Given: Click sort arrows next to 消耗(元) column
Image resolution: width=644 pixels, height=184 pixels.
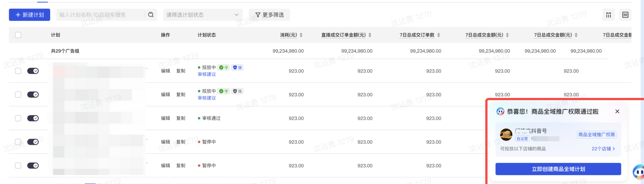Looking at the screenshot, I should tap(301, 35).
